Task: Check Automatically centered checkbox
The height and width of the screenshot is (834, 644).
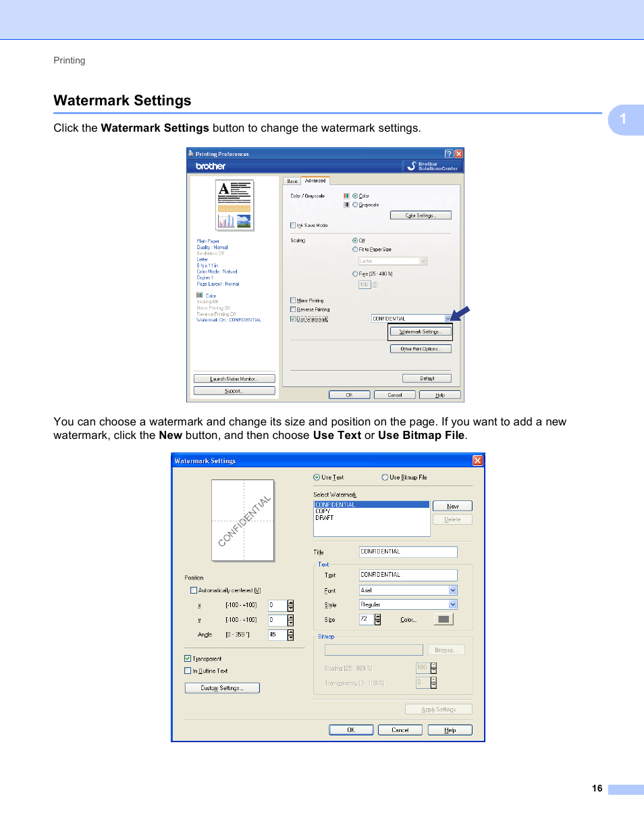Action: coord(194,590)
